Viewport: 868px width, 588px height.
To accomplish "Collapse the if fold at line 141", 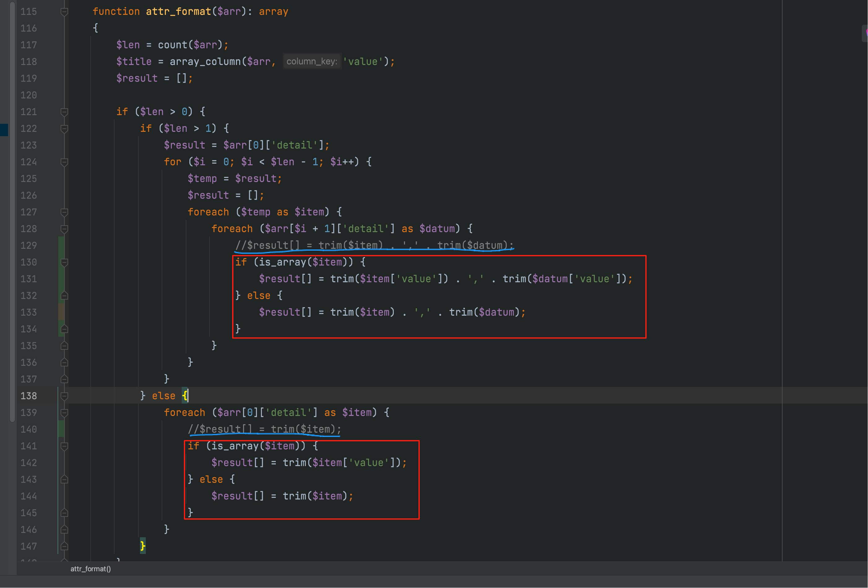I will click(x=64, y=446).
